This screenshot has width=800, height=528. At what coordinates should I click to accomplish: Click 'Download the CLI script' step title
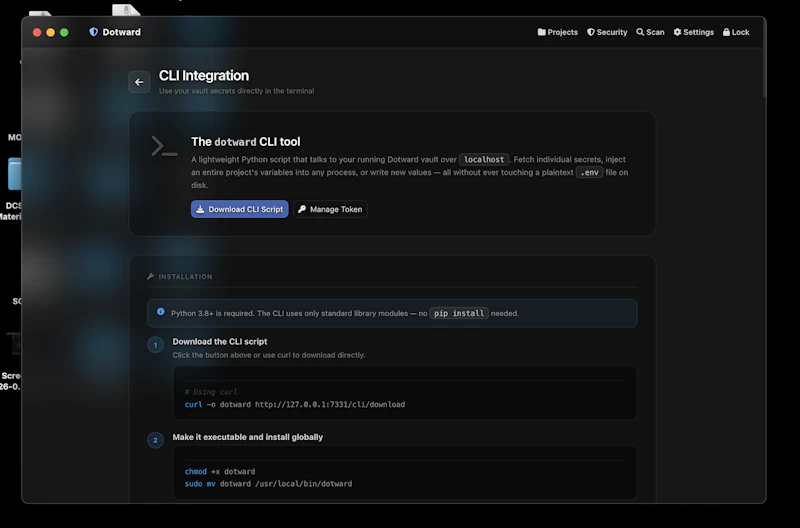pos(220,342)
